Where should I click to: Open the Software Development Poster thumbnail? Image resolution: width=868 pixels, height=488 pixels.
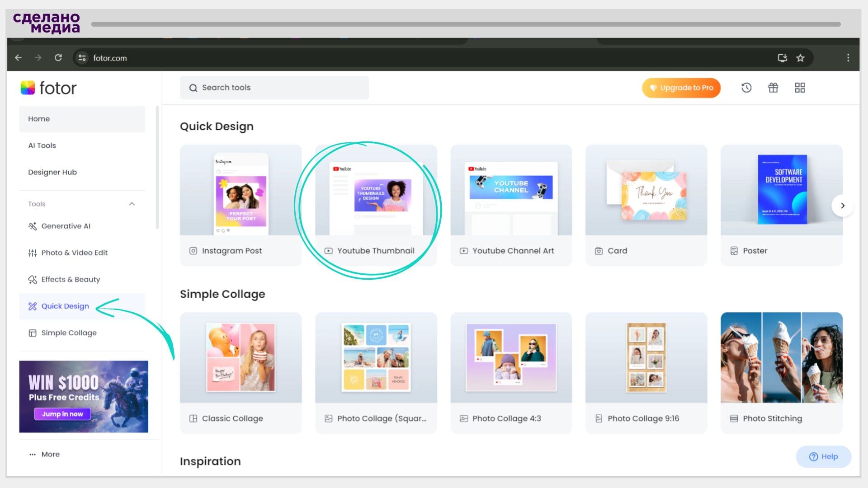782,190
